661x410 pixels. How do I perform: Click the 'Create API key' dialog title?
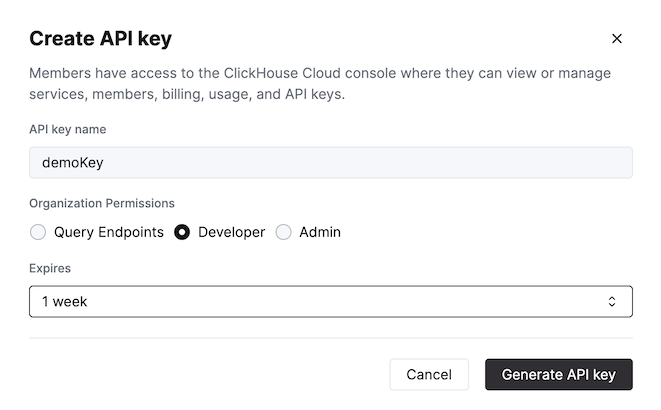pos(100,39)
